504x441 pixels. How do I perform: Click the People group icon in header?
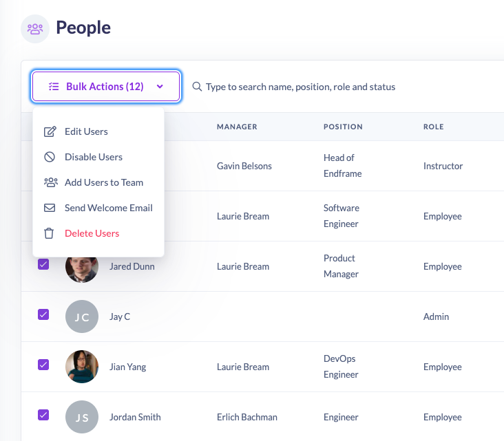35,29
